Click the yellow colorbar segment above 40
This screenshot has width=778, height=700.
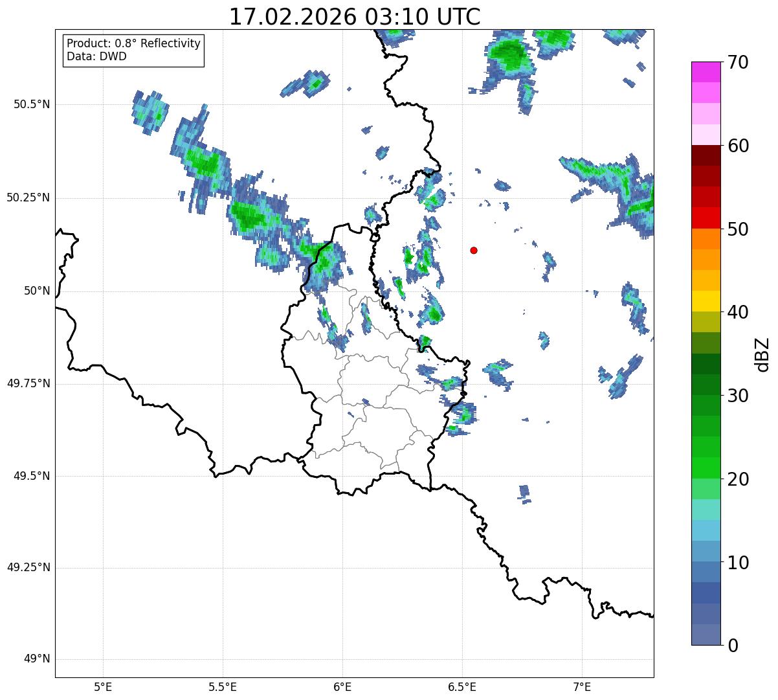(x=706, y=301)
